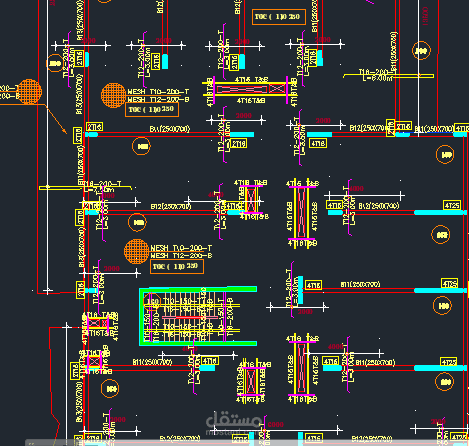Select MESH T10-200-T text above the staircase
The image size is (469, 446).
pos(181,248)
